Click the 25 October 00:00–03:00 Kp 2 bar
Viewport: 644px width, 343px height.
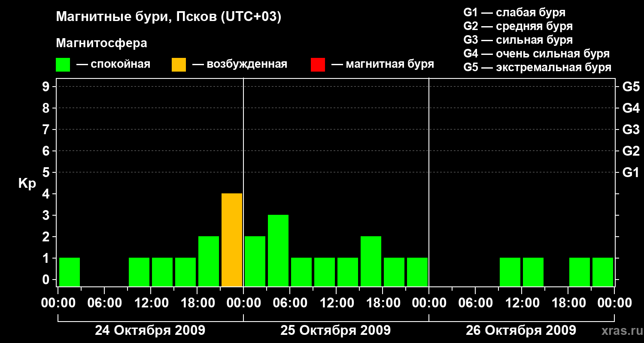coord(255,261)
